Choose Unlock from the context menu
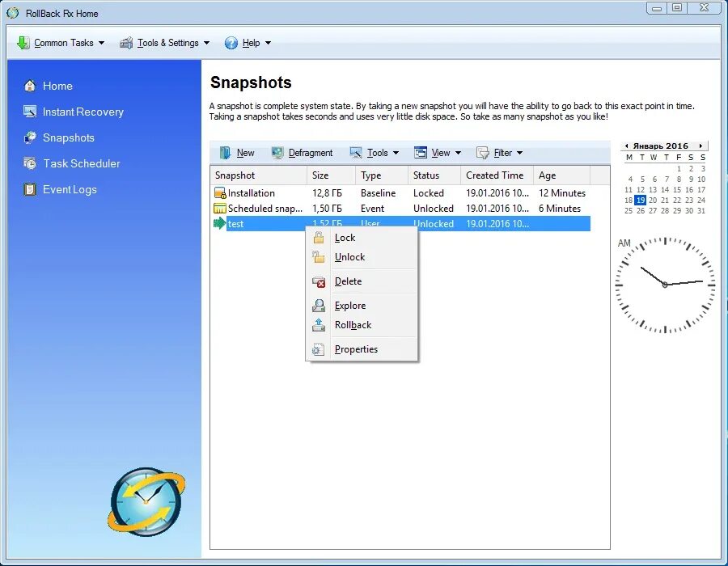728x566 pixels. pos(362,257)
